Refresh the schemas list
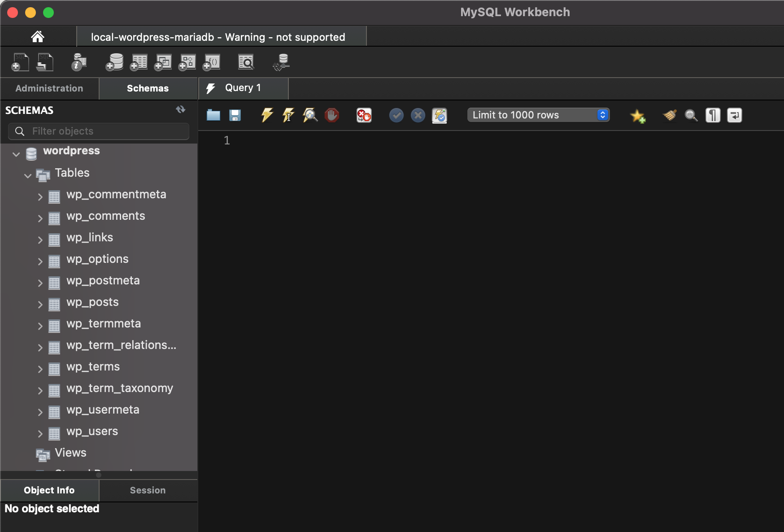Image resolution: width=784 pixels, height=532 pixels. point(181,109)
